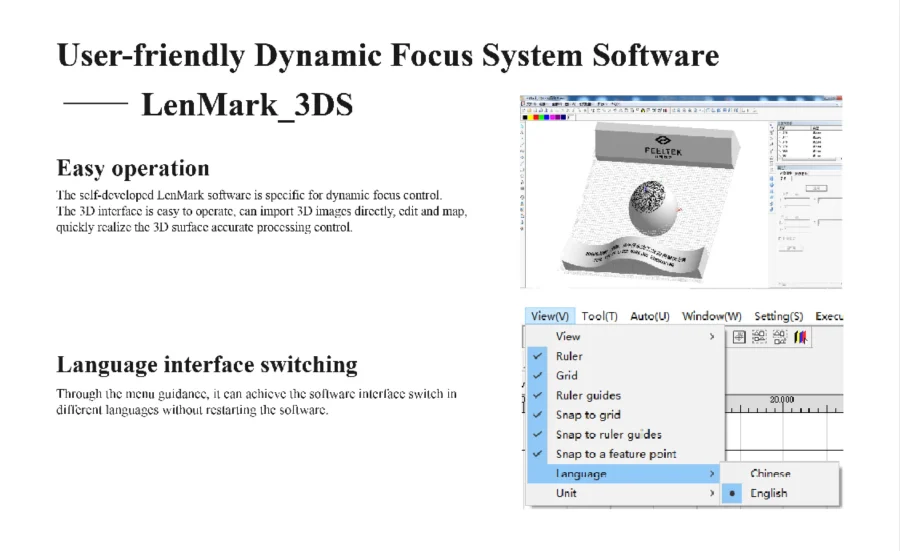
Task: Select the English language radio option
Action: pos(779,493)
